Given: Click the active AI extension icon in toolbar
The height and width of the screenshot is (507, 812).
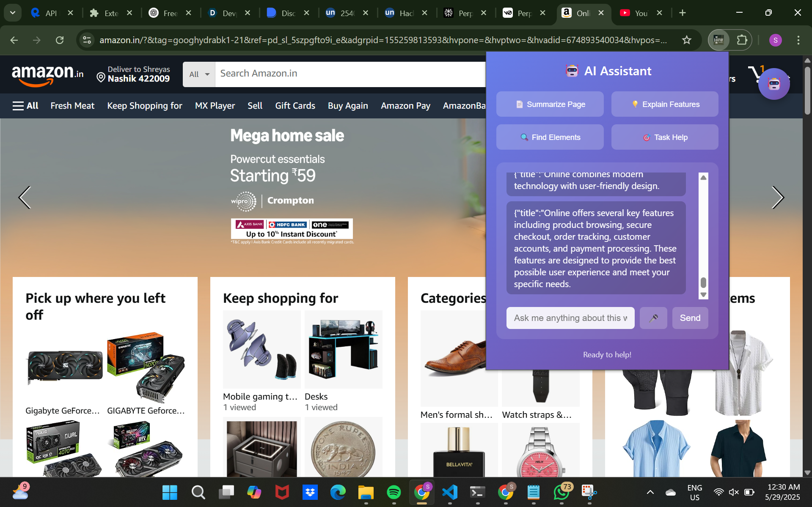Looking at the screenshot, I should [x=718, y=40].
